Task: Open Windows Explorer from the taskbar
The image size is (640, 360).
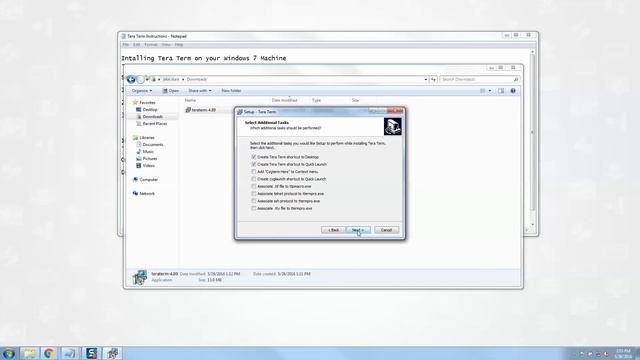Action: pyautogui.click(x=29, y=353)
